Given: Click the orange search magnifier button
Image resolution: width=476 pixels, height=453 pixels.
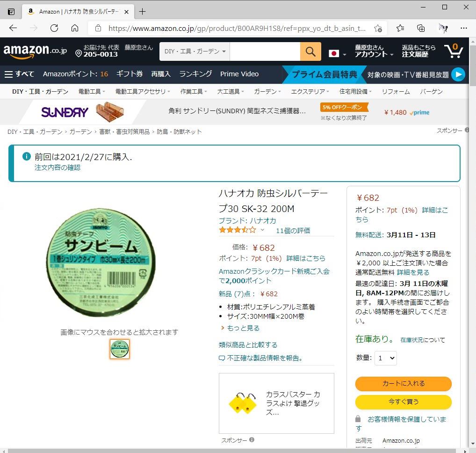Looking at the screenshot, I should 310,51.
